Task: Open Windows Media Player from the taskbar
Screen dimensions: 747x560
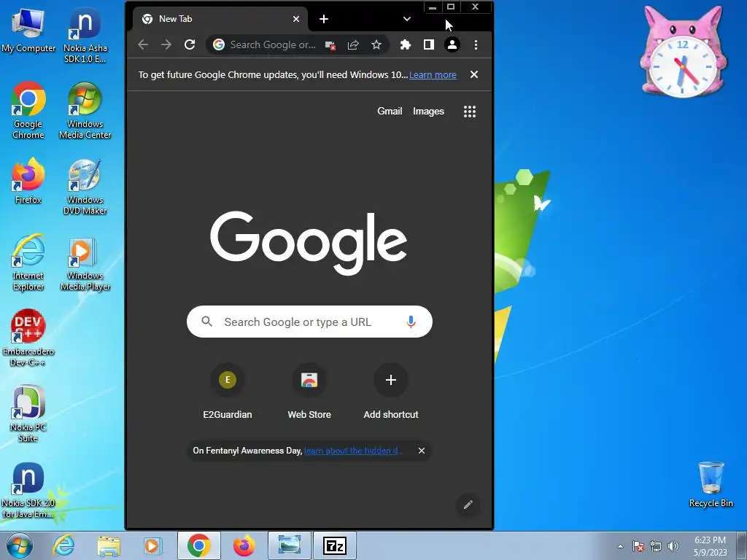Action: coord(152,545)
